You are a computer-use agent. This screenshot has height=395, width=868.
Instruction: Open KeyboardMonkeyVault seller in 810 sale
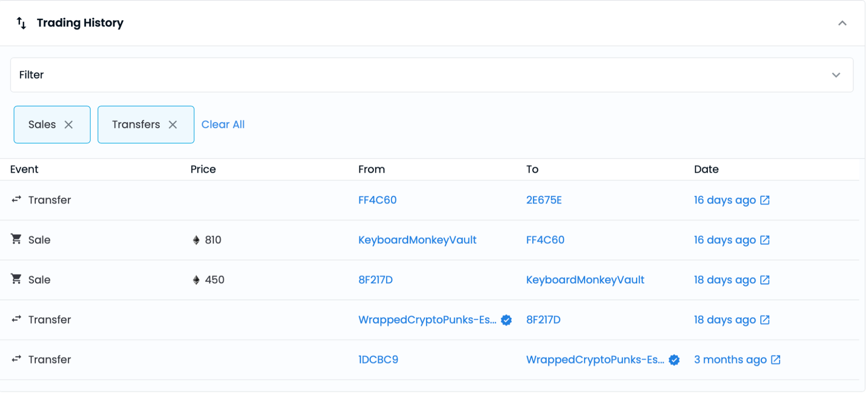[417, 240]
